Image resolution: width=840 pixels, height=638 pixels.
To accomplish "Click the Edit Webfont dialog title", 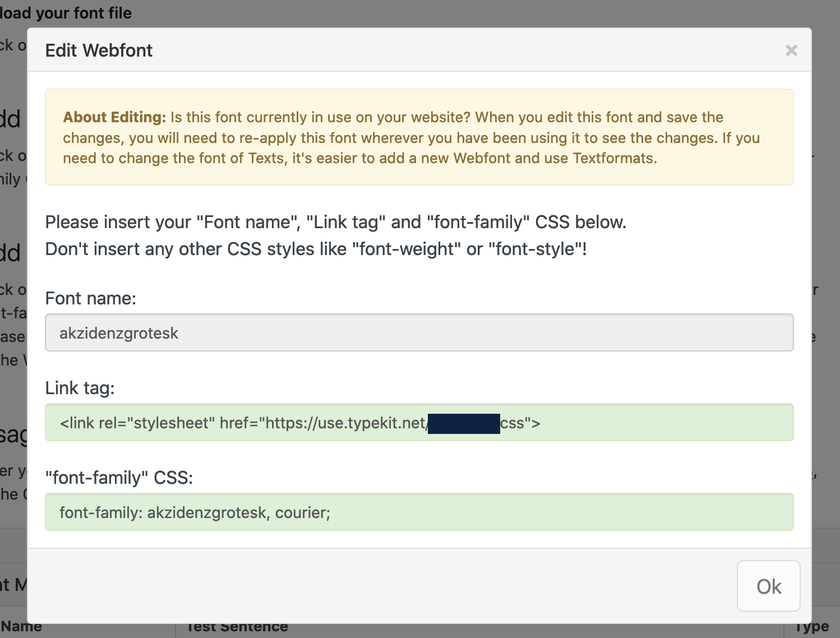I will point(99,50).
